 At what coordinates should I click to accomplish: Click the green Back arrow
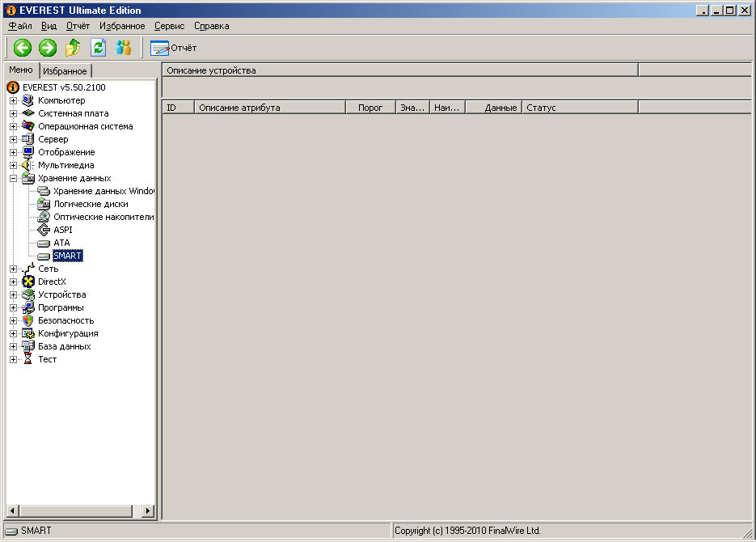[23, 48]
